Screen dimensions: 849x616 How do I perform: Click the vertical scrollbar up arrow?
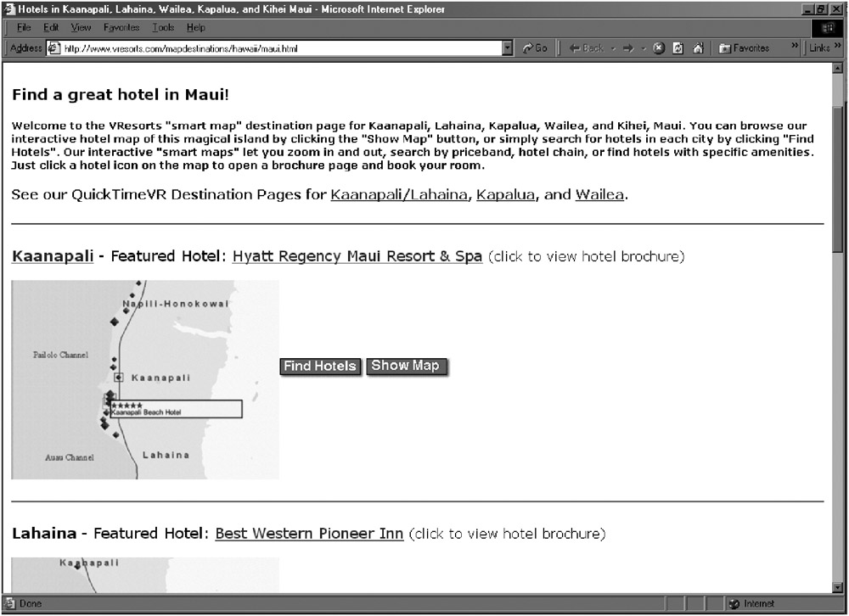click(837, 68)
